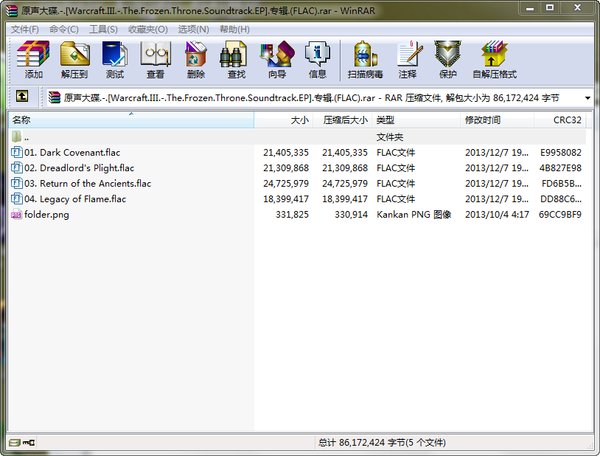Click the image icon of folder.png
The image size is (600, 456).
(x=16, y=215)
